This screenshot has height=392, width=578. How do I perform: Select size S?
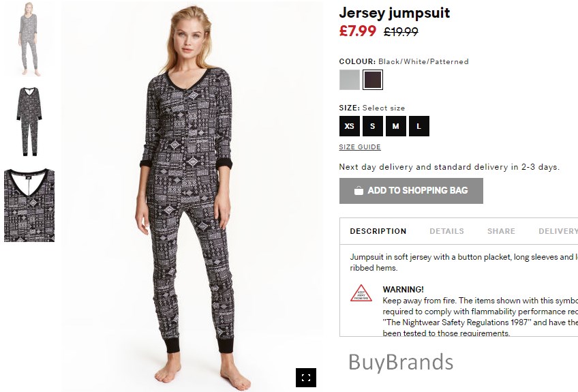373,126
